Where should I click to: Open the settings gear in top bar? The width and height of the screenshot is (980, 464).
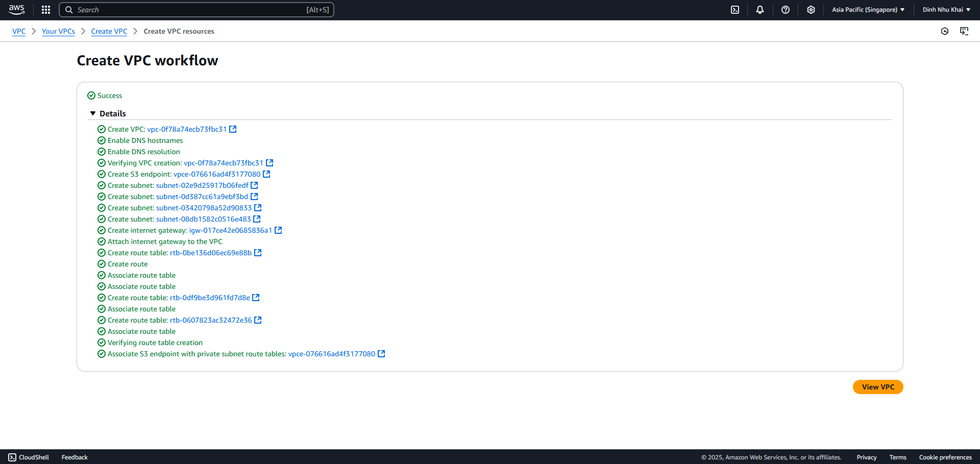point(811,10)
